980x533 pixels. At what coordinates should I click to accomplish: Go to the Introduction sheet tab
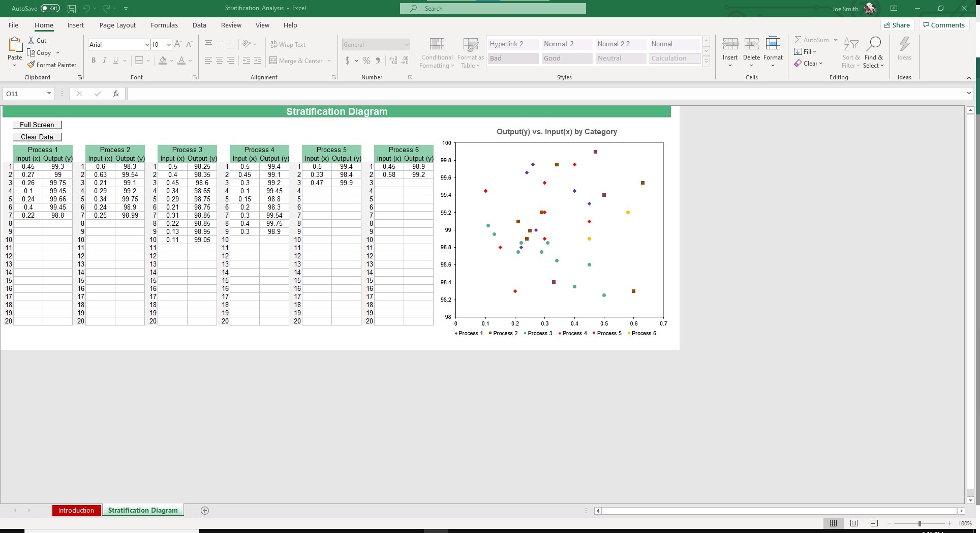pyautogui.click(x=76, y=511)
